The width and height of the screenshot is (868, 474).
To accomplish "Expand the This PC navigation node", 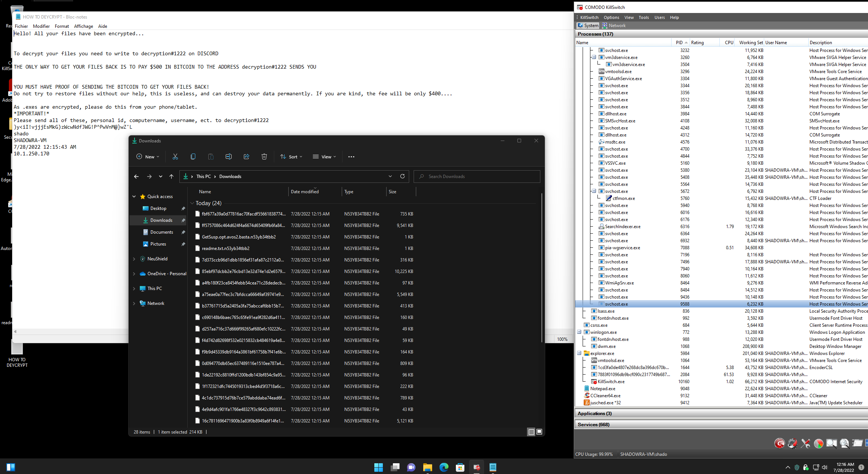I will (x=134, y=289).
